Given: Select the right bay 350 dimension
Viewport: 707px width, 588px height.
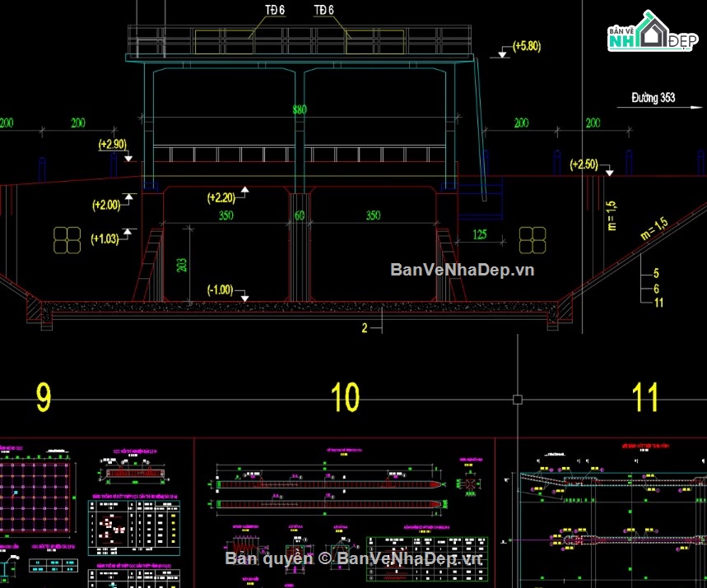Looking at the screenshot, I should click(373, 215).
